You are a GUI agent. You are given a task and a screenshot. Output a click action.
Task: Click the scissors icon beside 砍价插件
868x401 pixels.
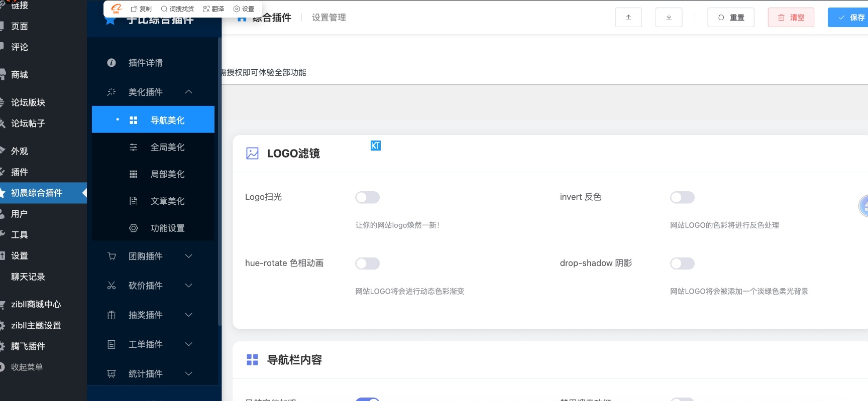112,286
